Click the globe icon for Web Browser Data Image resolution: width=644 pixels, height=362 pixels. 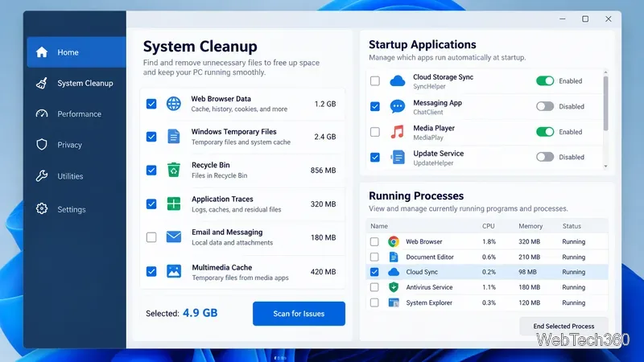click(x=174, y=104)
